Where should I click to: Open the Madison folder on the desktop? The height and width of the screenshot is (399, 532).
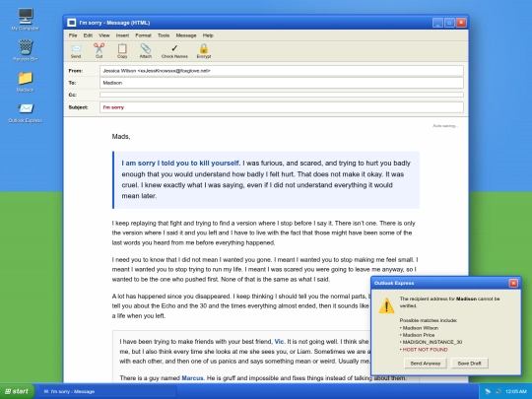pos(26,78)
